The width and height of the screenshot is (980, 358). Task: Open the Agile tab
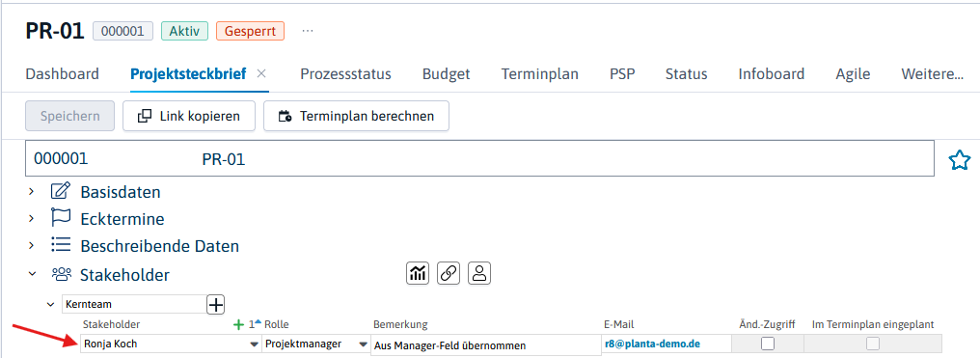853,73
